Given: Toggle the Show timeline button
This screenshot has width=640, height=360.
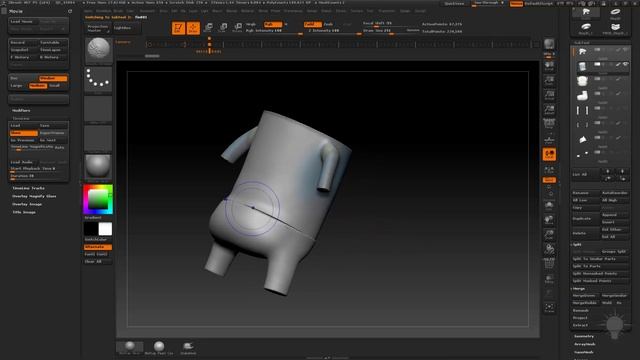Looking at the screenshot, I should (24, 133).
